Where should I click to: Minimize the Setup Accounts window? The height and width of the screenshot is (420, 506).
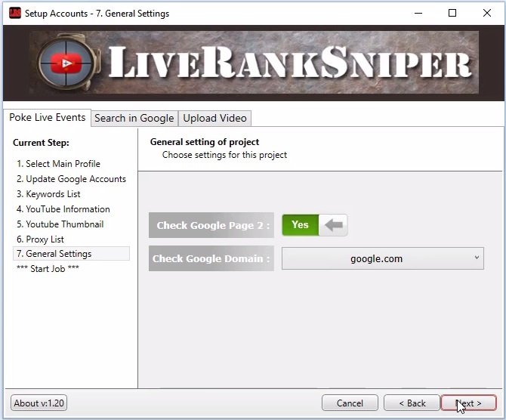[x=418, y=14]
